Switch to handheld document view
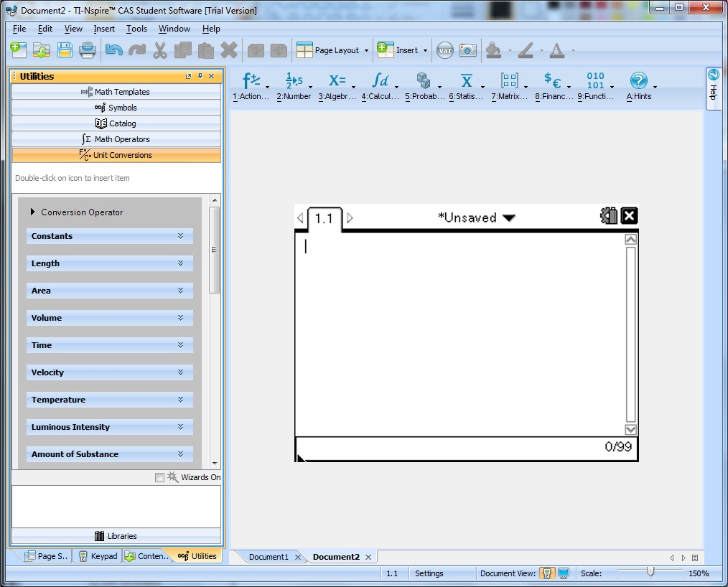The height and width of the screenshot is (587, 728). tap(547, 573)
